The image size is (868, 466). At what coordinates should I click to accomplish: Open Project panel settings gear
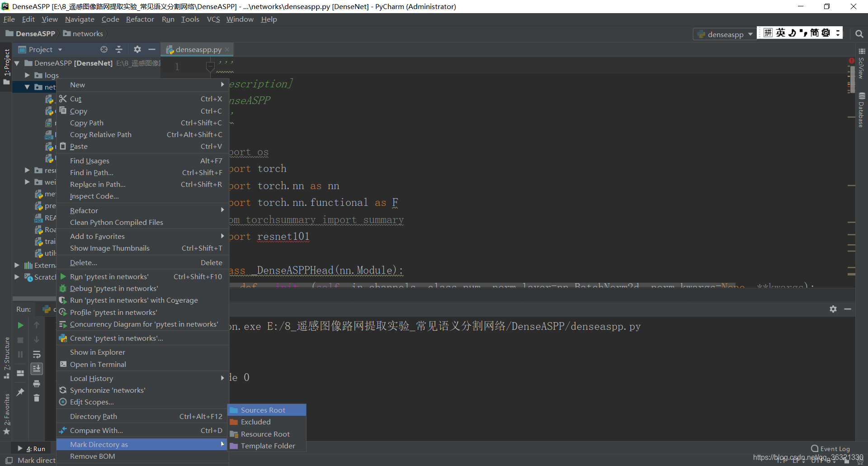(x=137, y=49)
